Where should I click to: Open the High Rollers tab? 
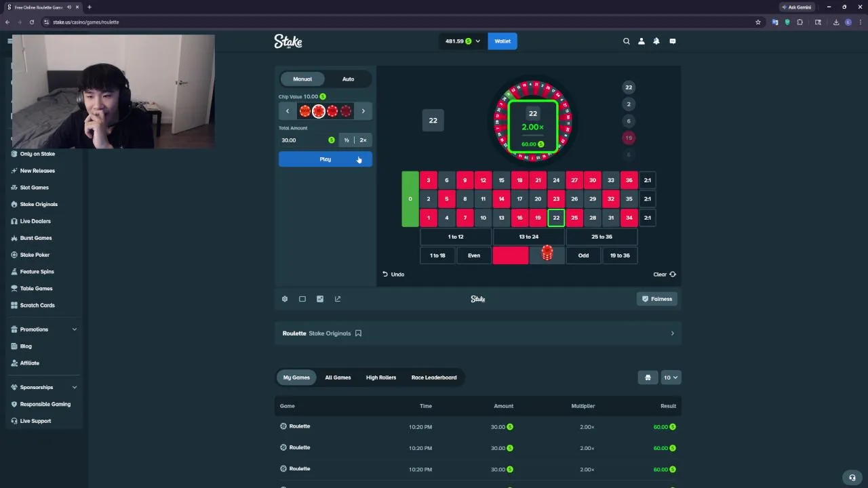[381, 378]
